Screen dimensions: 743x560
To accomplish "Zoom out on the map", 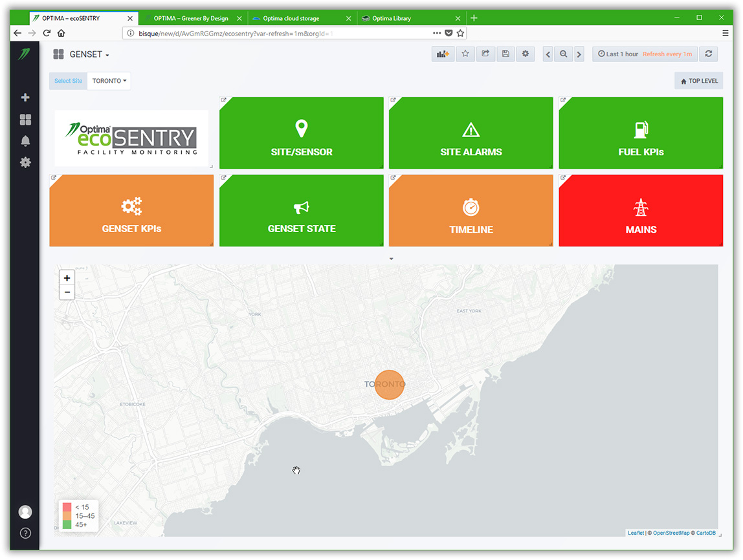I will point(67,292).
